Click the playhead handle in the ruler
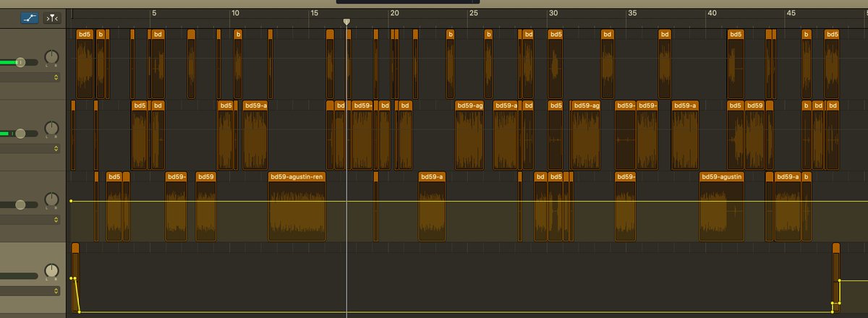This screenshot has height=318, width=868. (346, 22)
